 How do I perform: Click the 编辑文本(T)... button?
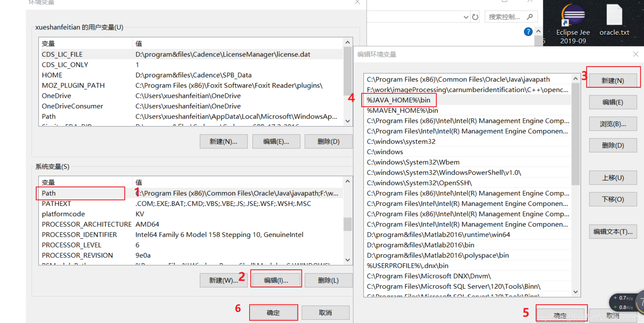pyautogui.click(x=613, y=232)
